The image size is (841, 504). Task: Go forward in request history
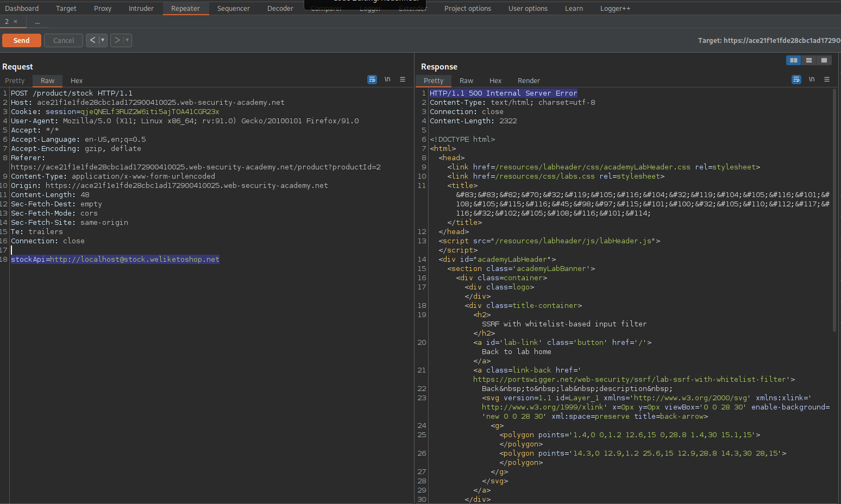tap(117, 40)
